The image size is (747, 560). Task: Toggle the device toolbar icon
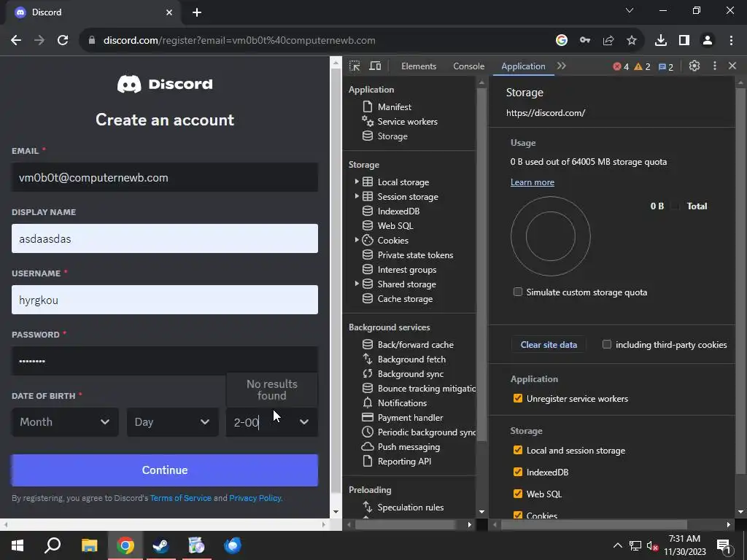pos(376,66)
